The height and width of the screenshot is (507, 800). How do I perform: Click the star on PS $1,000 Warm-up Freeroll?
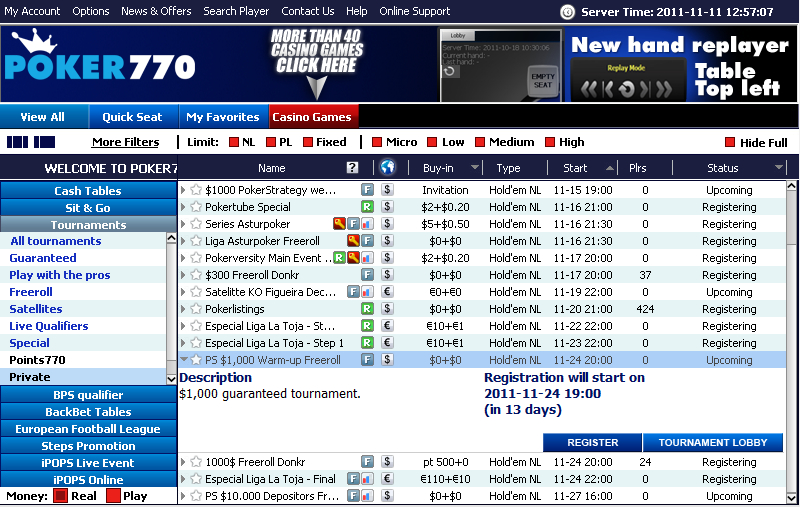tap(196, 360)
